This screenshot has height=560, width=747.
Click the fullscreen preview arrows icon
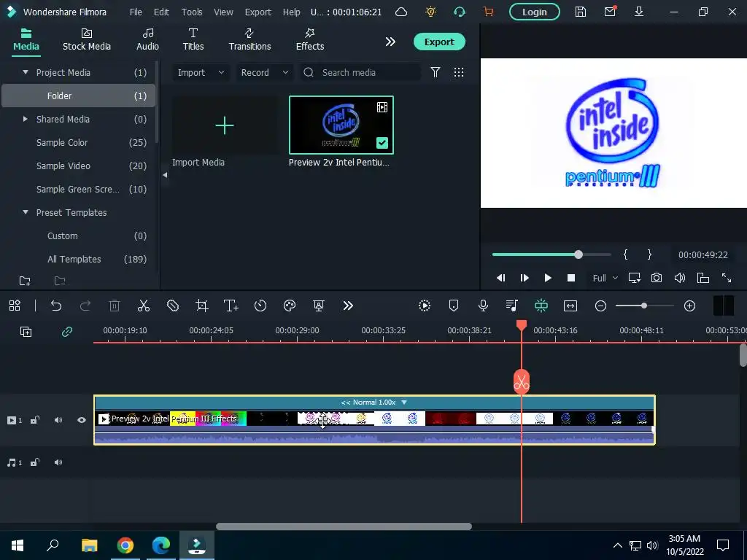pyautogui.click(x=727, y=278)
